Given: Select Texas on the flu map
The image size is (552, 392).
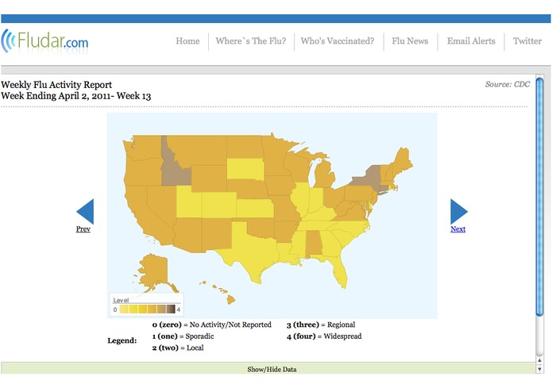Looking at the screenshot, I should pyautogui.click(x=252, y=253).
